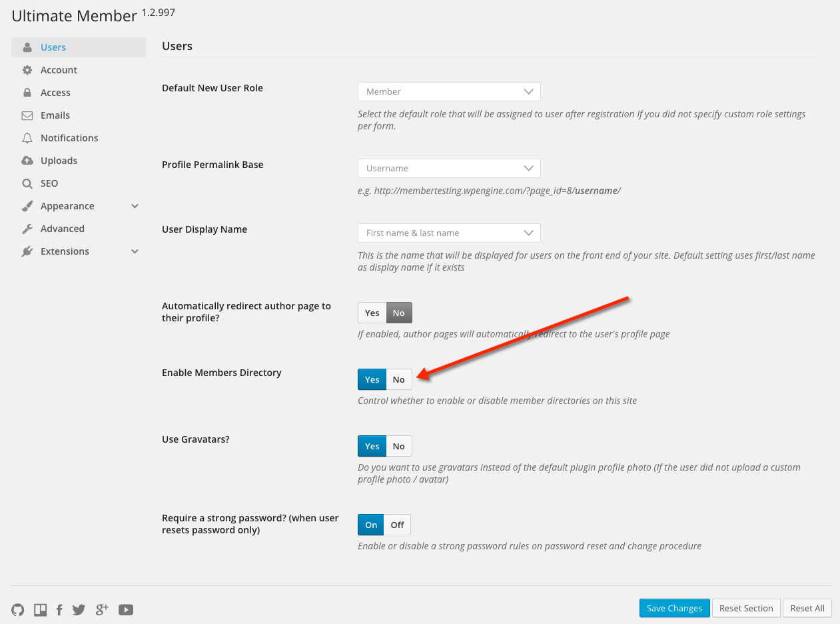Viewport: 840px width, 624px height.
Task: Click the GitHub icon in footer
Action: pos(18,609)
